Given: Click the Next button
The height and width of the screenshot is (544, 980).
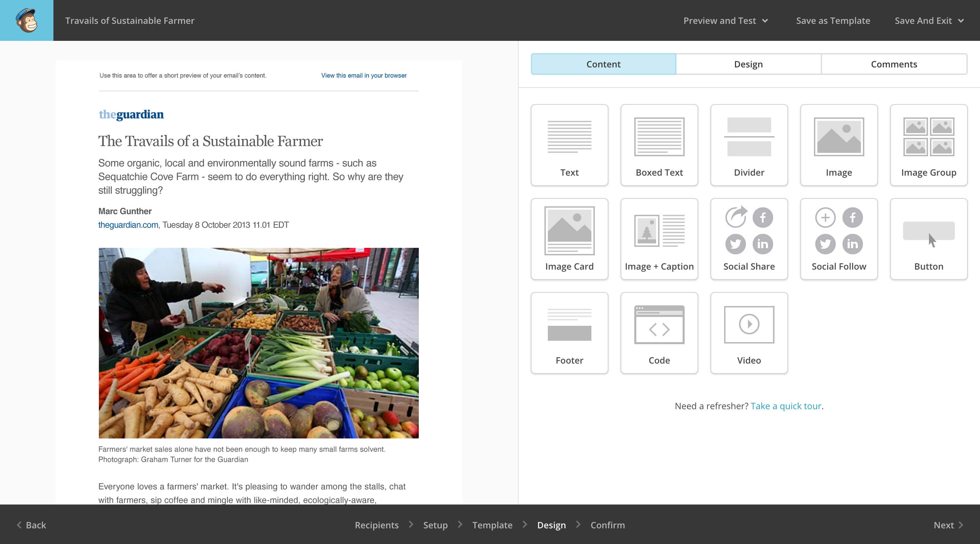Looking at the screenshot, I should click(x=948, y=525).
